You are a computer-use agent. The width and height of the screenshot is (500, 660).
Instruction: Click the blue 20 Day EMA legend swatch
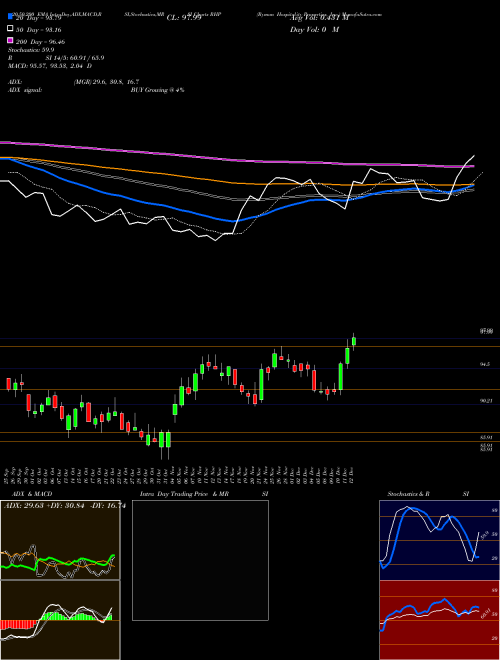coord(10,17)
